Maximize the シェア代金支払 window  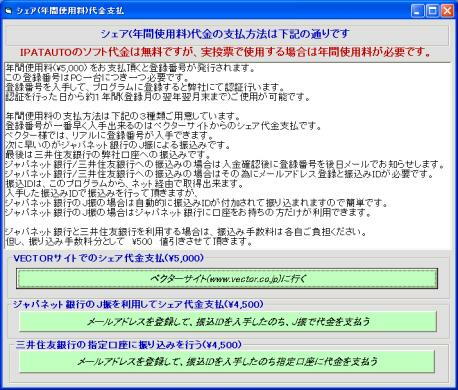pyautogui.click(x=433, y=11)
